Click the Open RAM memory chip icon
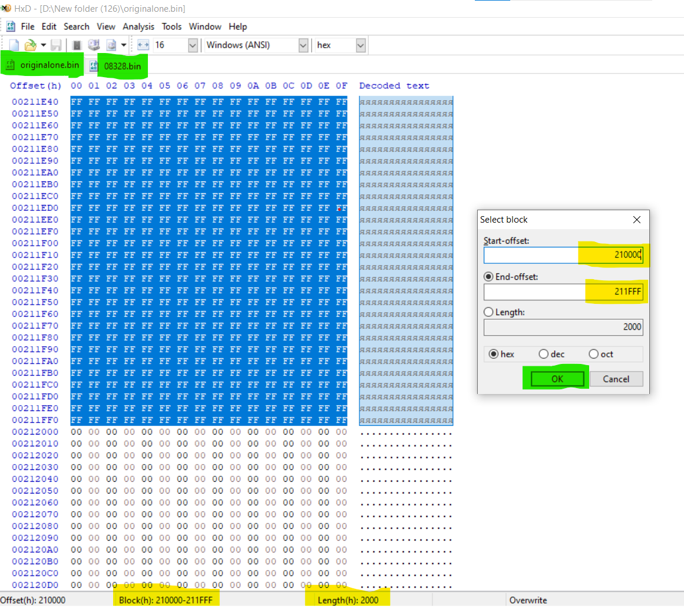 [x=77, y=45]
